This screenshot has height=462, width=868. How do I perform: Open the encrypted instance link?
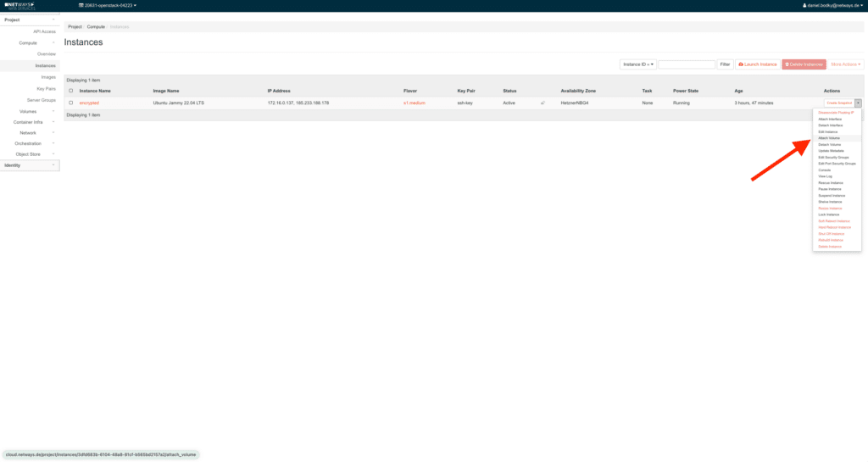[89, 103]
